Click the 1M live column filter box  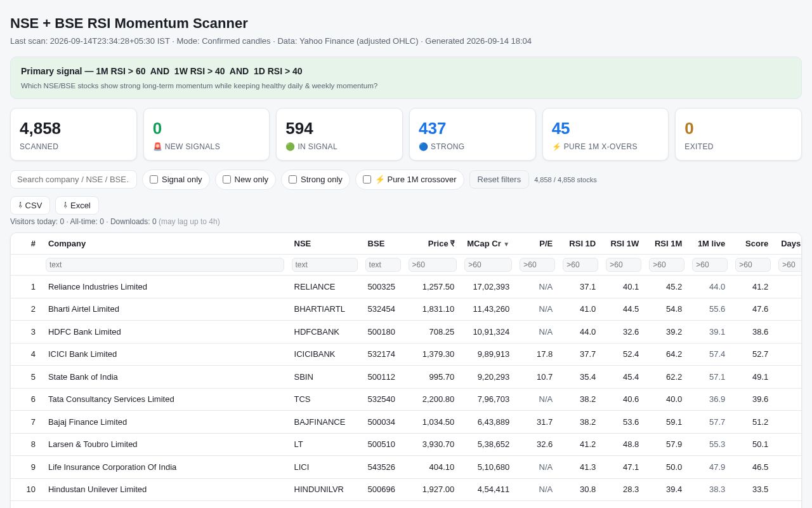click(710, 265)
